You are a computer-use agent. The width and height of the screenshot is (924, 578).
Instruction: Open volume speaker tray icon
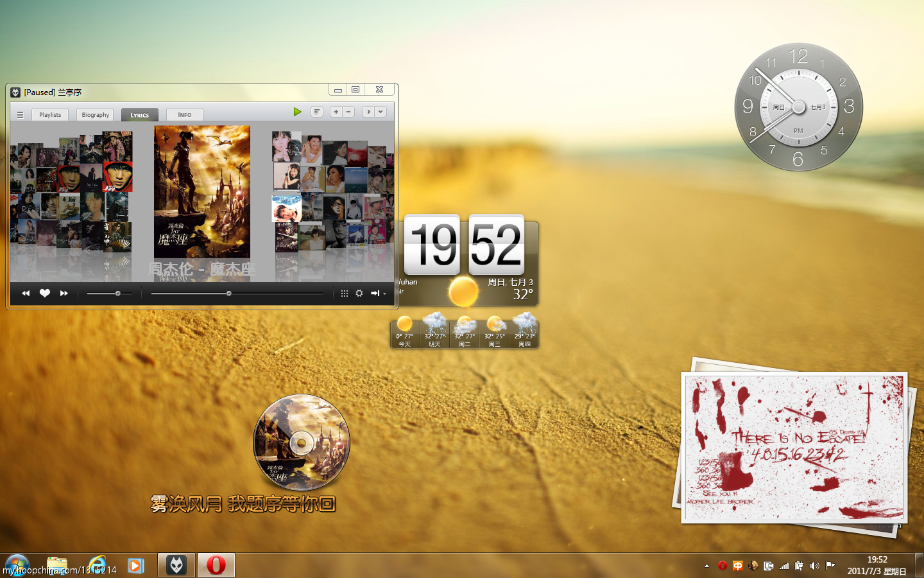814,566
